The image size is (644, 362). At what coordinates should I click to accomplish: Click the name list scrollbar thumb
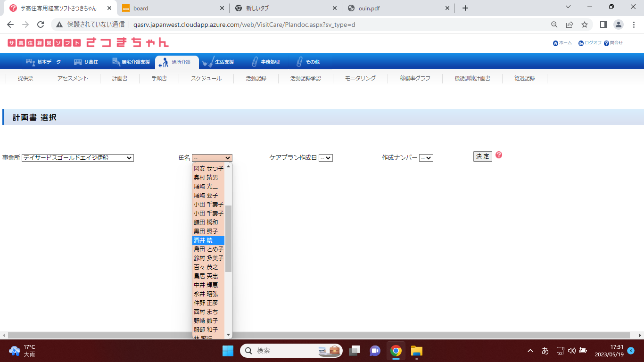[228, 239]
